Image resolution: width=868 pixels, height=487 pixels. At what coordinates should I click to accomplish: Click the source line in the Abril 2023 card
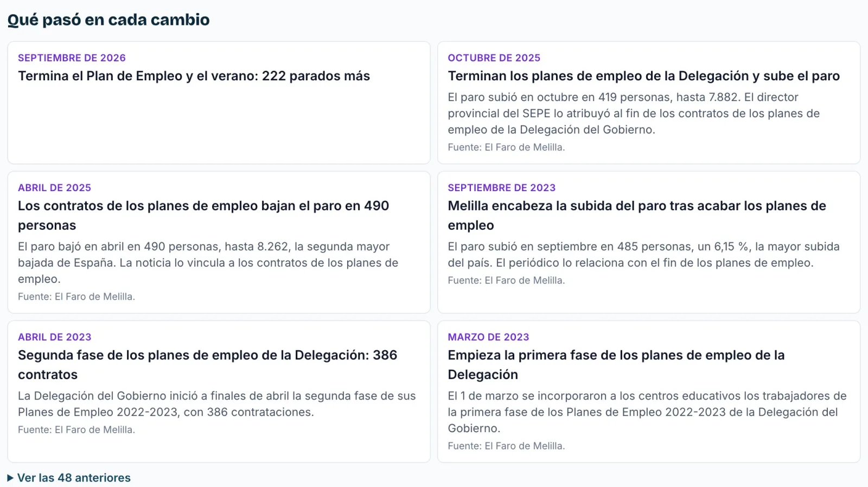click(76, 429)
